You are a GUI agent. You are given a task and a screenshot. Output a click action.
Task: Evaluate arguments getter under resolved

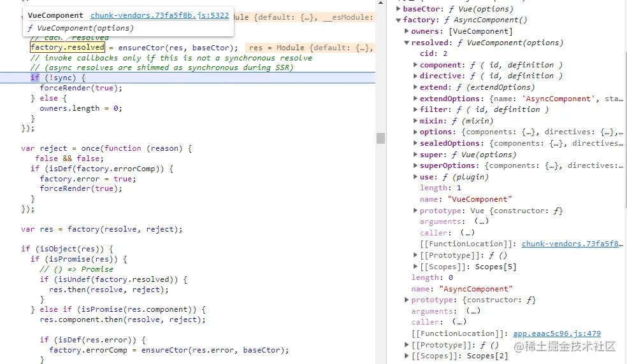pos(482,221)
